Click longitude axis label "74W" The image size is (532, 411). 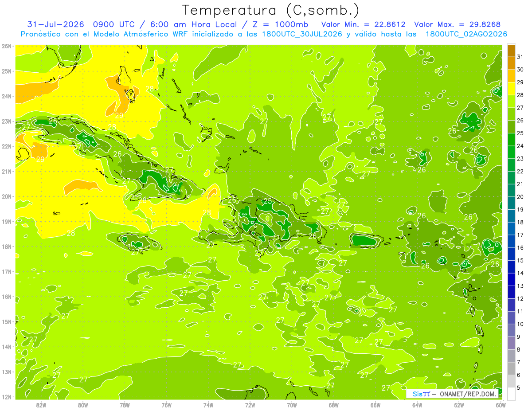coord(208,405)
